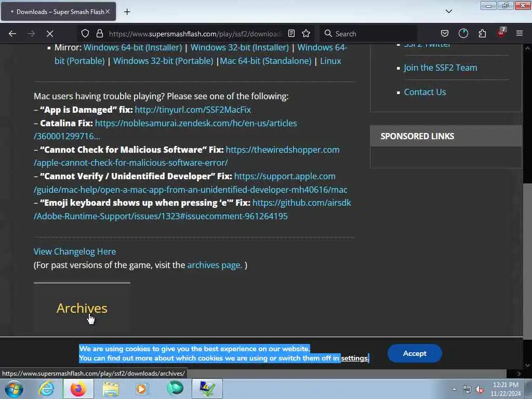Click the scrollbar down arrow

coord(528,365)
